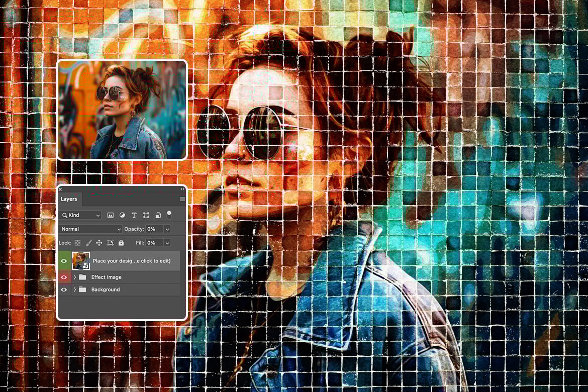588x392 pixels.
Task: Filter for pixel layers icon
Action: tap(110, 215)
